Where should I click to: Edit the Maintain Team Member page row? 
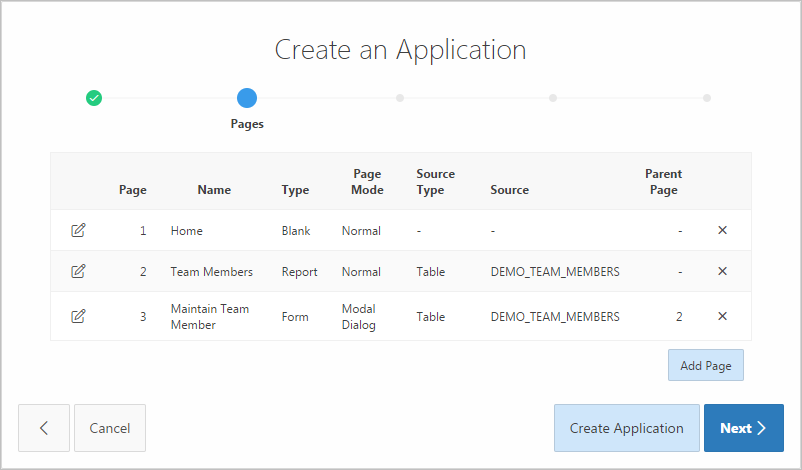click(x=78, y=317)
